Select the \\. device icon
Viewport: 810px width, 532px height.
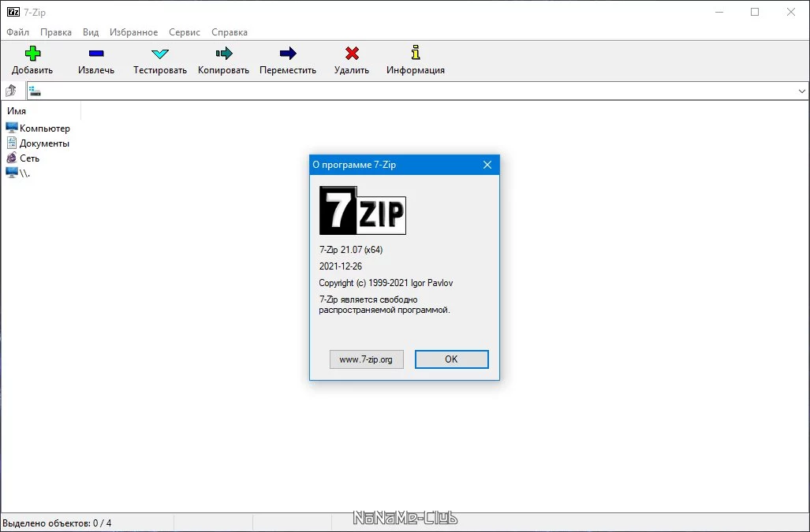pyautogui.click(x=11, y=173)
